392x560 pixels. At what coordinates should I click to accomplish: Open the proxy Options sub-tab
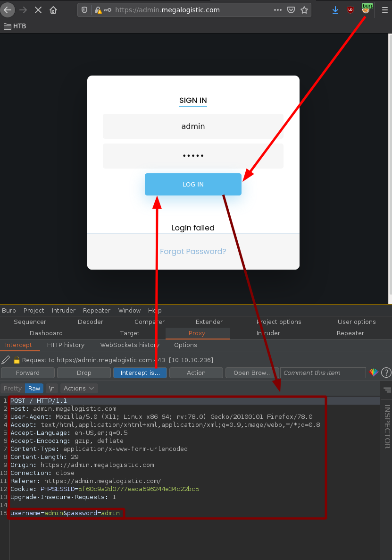(185, 345)
